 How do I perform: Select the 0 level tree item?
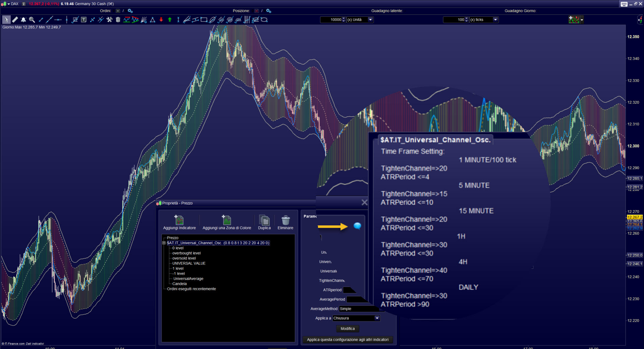click(x=178, y=248)
